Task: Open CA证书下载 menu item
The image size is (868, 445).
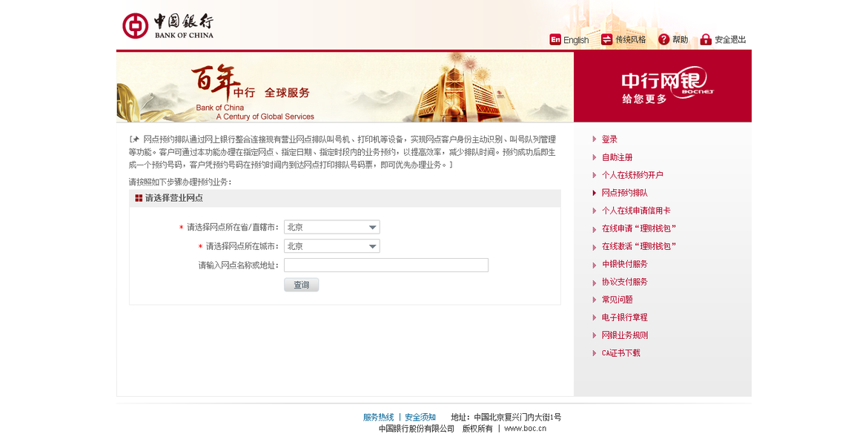Action: coord(620,352)
